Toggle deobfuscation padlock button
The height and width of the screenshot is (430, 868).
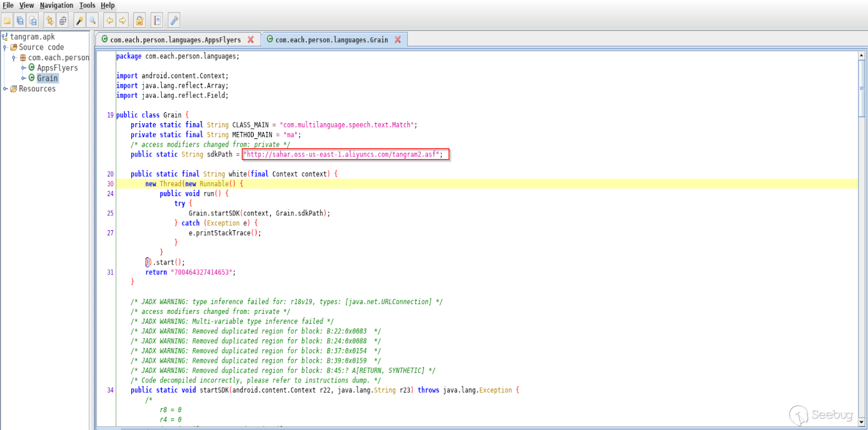pos(139,21)
